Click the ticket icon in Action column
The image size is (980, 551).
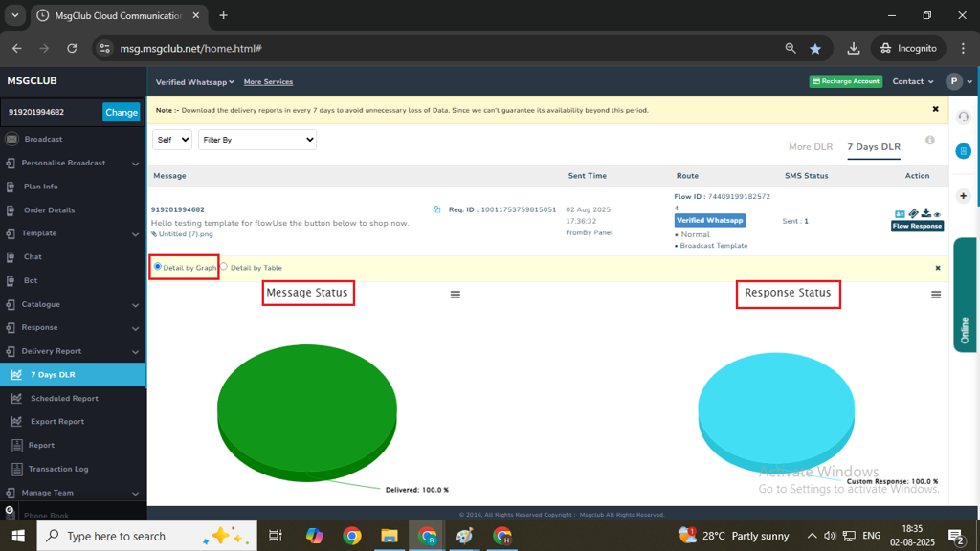coord(913,213)
